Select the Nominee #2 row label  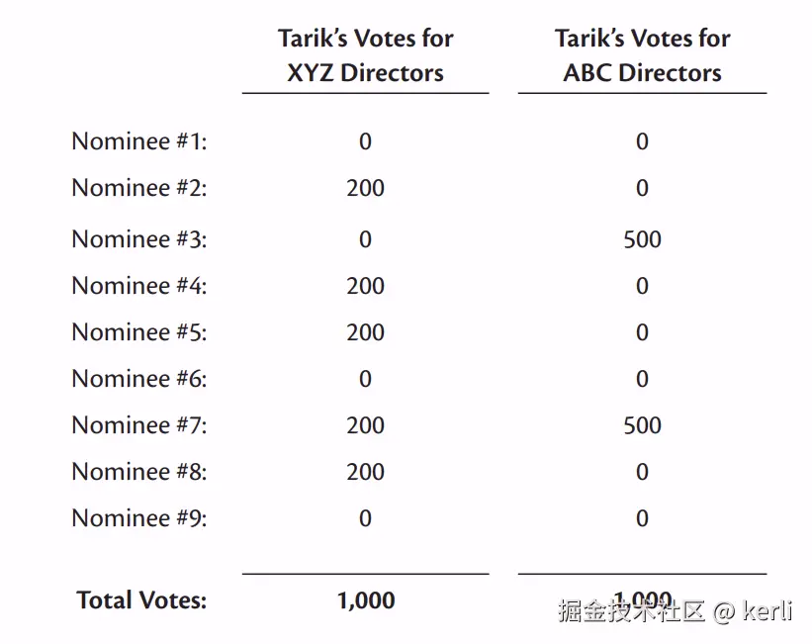click(139, 188)
